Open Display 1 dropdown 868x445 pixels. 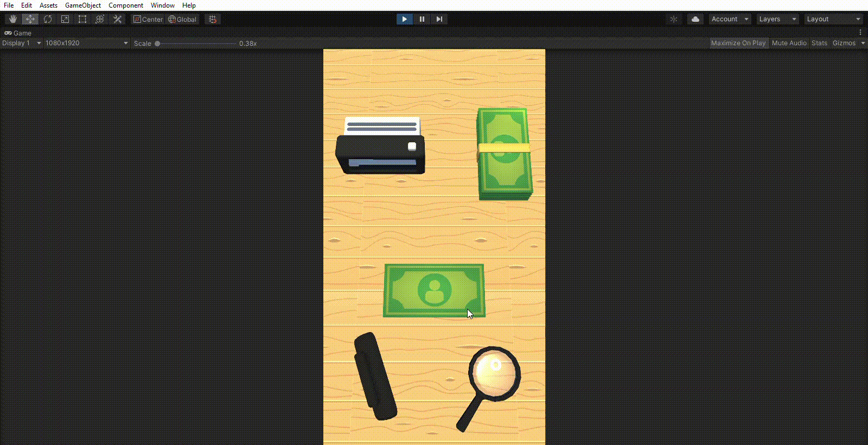click(22, 43)
